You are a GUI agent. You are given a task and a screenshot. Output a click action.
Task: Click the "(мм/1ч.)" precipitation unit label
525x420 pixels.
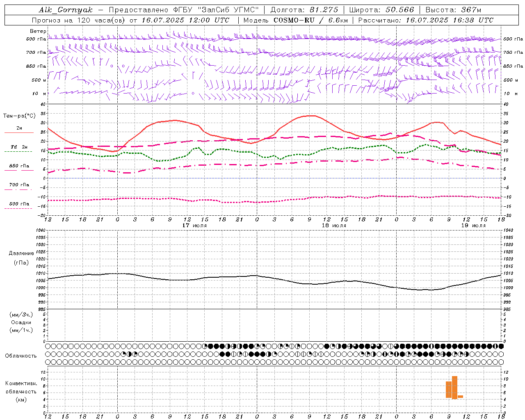21,330
